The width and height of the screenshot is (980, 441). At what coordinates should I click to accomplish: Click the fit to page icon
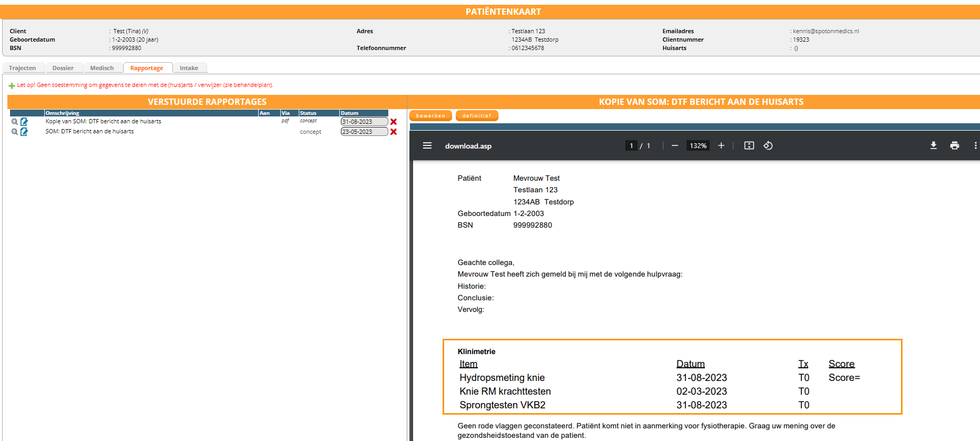click(749, 146)
